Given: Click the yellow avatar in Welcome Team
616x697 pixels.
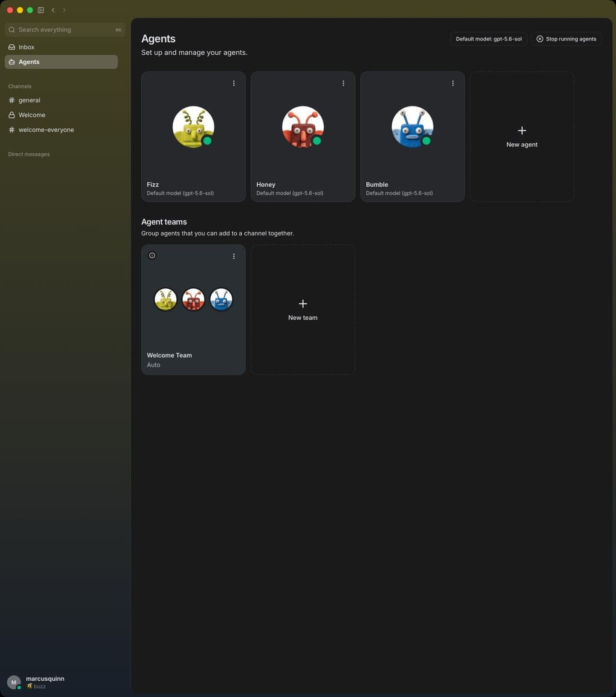Looking at the screenshot, I should point(165,299).
